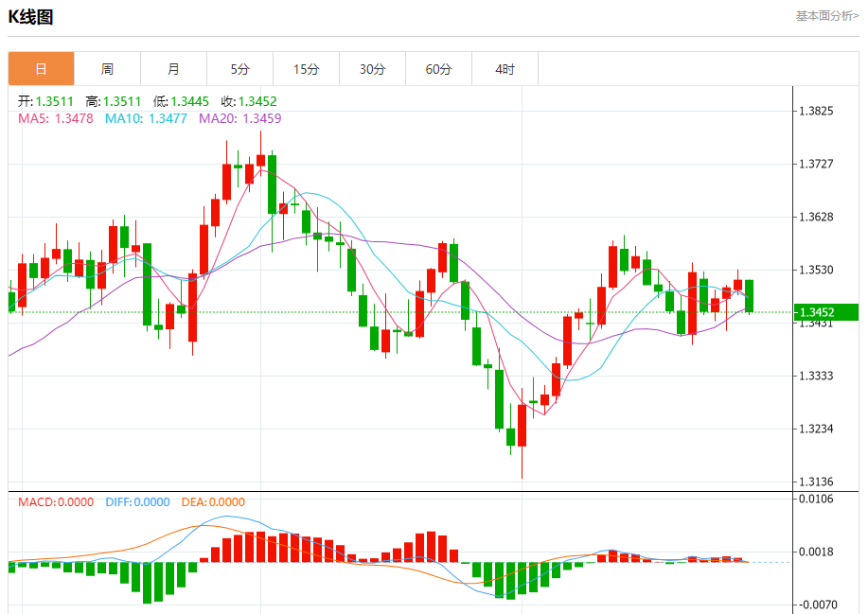The height and width of the screenshot is (614, 868).
Task: Click the MA5: 1.3478 legend
Action: tap(55, 118)
